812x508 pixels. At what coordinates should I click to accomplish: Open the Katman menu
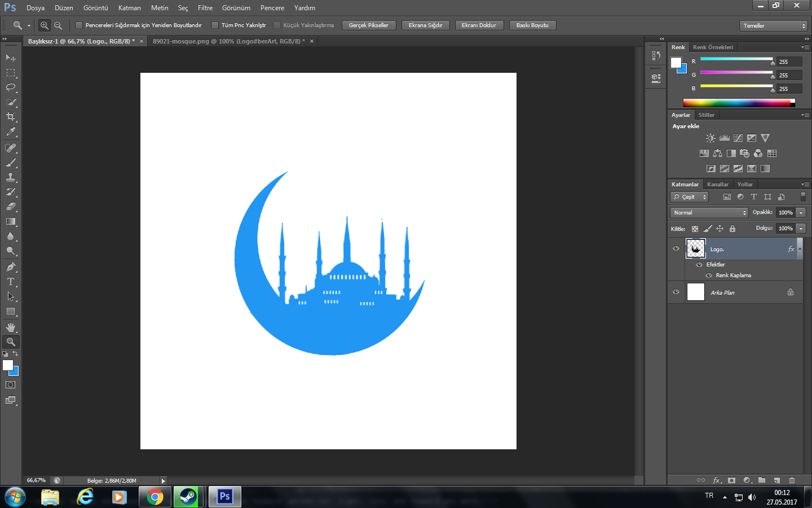point(130,8)
